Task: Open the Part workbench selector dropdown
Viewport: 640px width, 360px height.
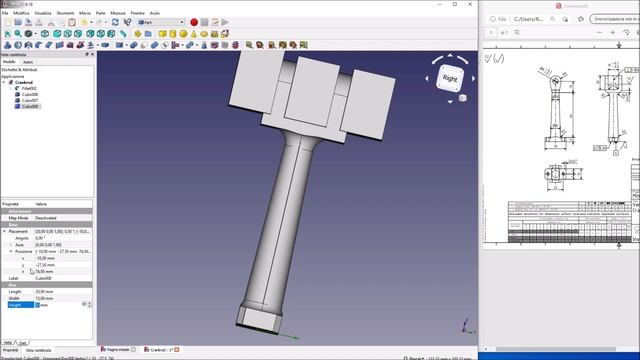Action: (161, 22)
